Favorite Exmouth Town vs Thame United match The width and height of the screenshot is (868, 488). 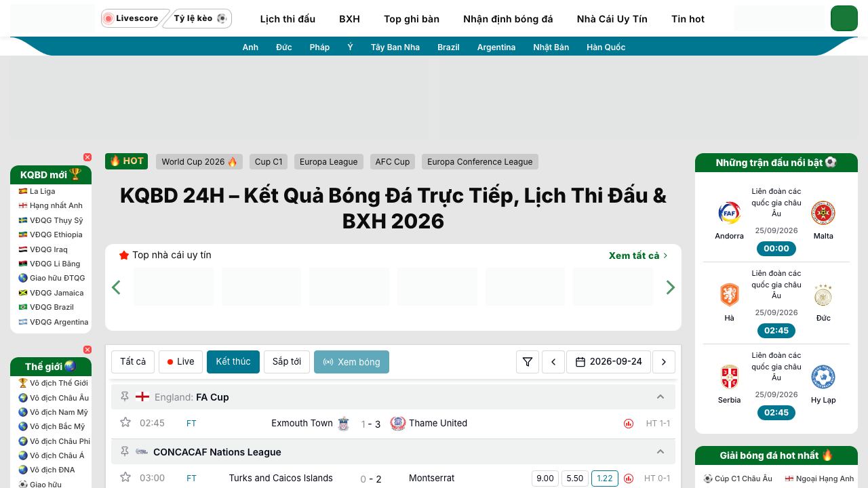point(125,422)
